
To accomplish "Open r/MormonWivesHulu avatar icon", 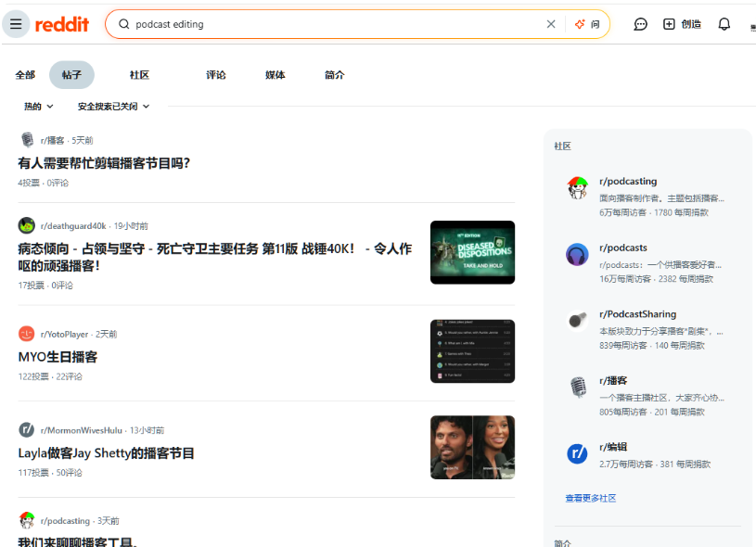I will coord(27,430).
